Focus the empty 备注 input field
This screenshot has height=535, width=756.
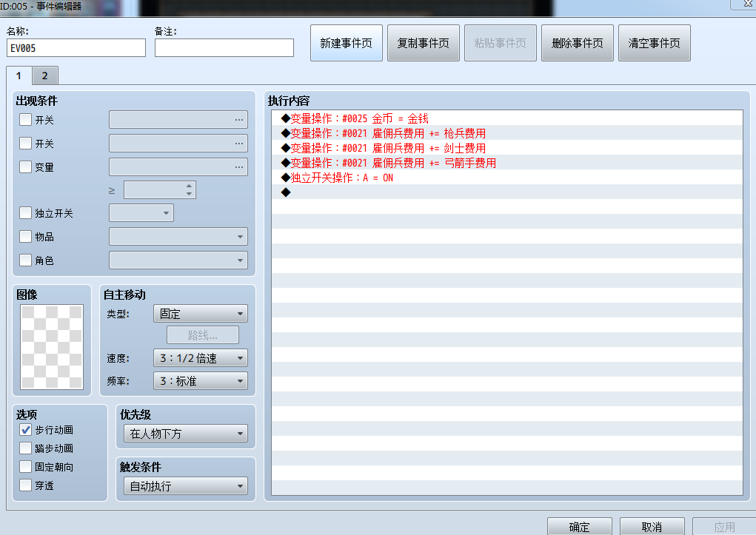[224, 47]
